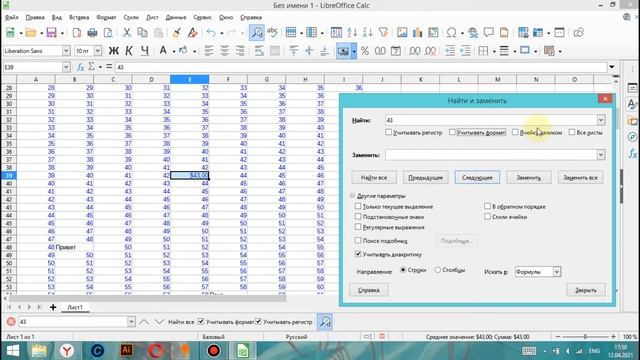640x360 pixels.
Task: Open the Function Wizard fx icon
Action: (x=81, y=67)
